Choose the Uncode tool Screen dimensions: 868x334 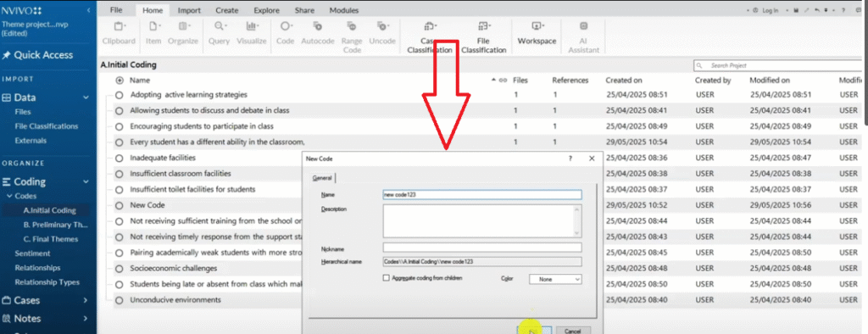tap(382, 33)
